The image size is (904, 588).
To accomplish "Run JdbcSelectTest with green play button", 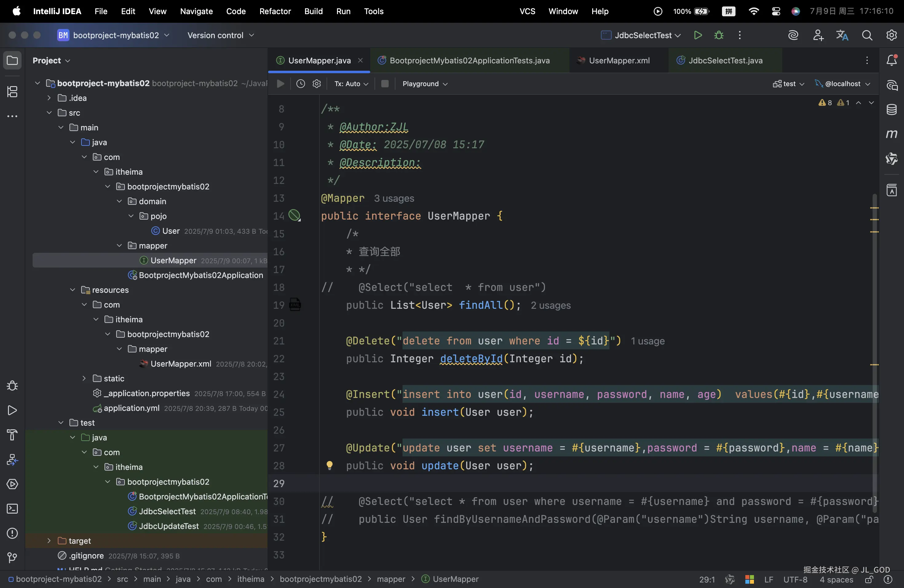I will (697, 35).
